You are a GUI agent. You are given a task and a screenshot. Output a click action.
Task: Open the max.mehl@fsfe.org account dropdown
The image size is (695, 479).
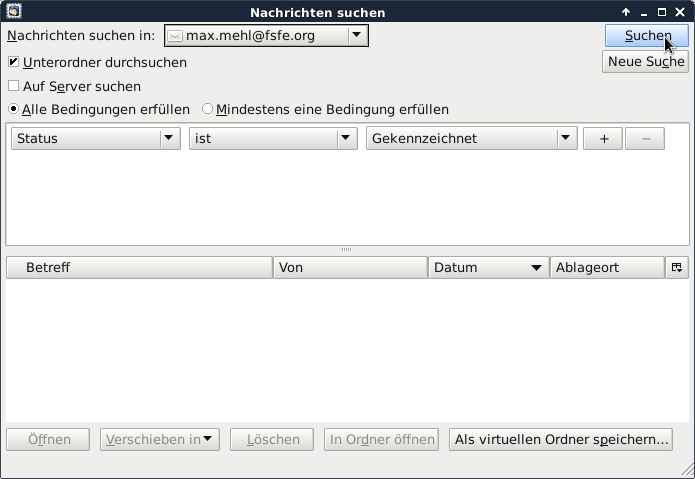pyautogui.click(x=266, y=36)
